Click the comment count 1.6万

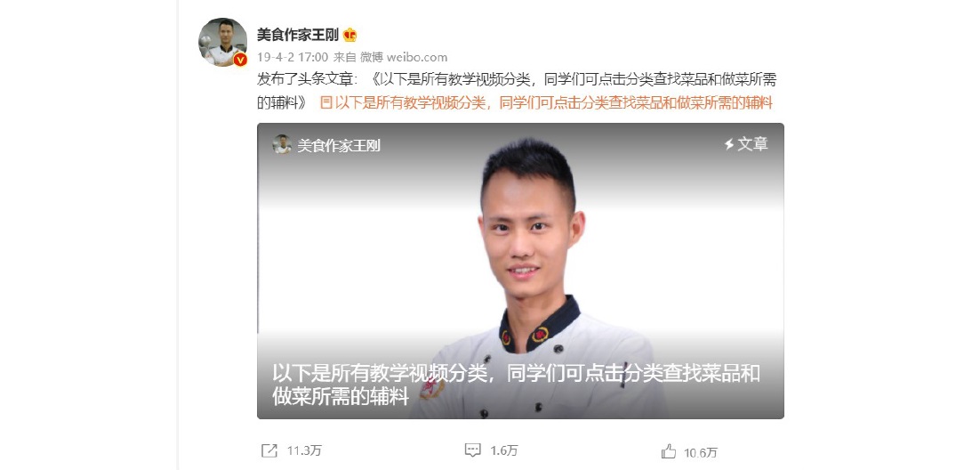pyautogui.click(x=504, y=450)
